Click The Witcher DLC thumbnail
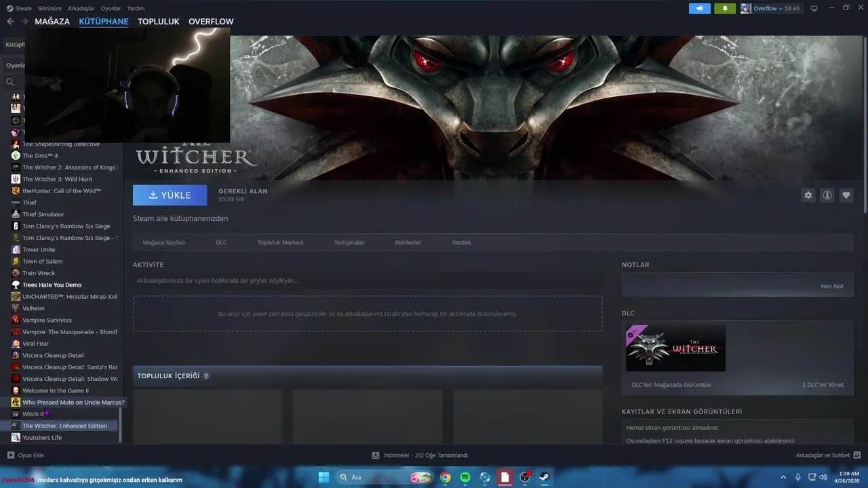868x488 pixels. 675,348
